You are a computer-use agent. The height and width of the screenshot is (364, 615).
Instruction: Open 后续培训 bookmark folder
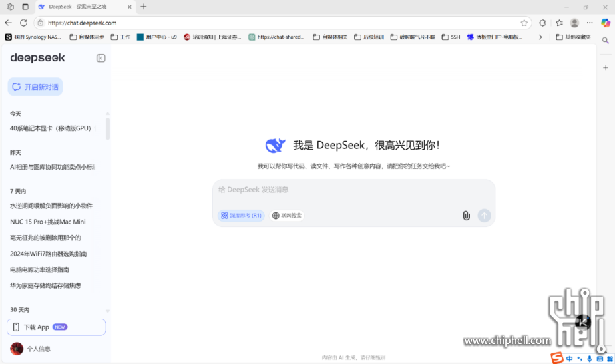click(x=369, y=37)
